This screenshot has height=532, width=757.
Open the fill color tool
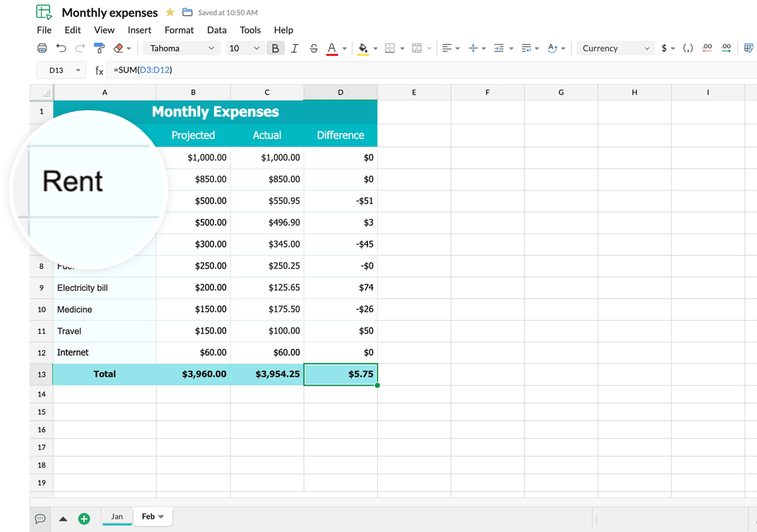(x=363, y=48)
